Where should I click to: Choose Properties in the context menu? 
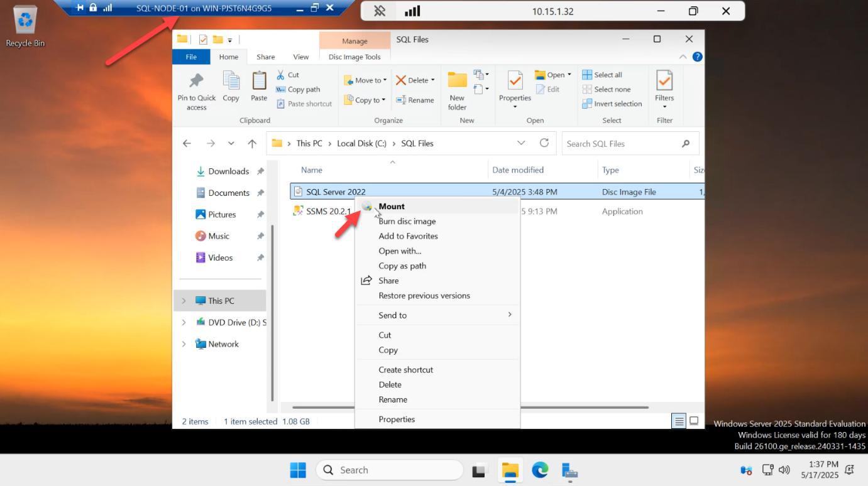tap(437, 419)
